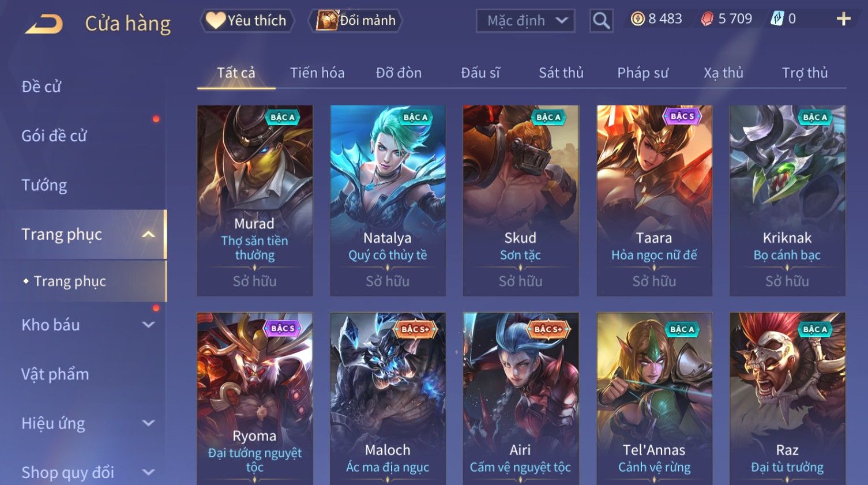Select the Tiến hóa tab
Screen dimensions: 868x485
(x=317, y=73)
